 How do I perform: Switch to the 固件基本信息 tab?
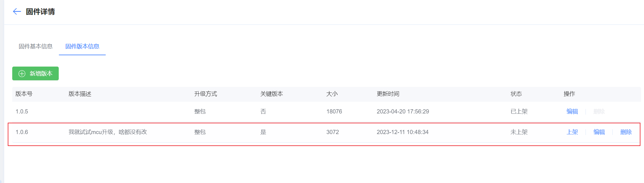36,46
